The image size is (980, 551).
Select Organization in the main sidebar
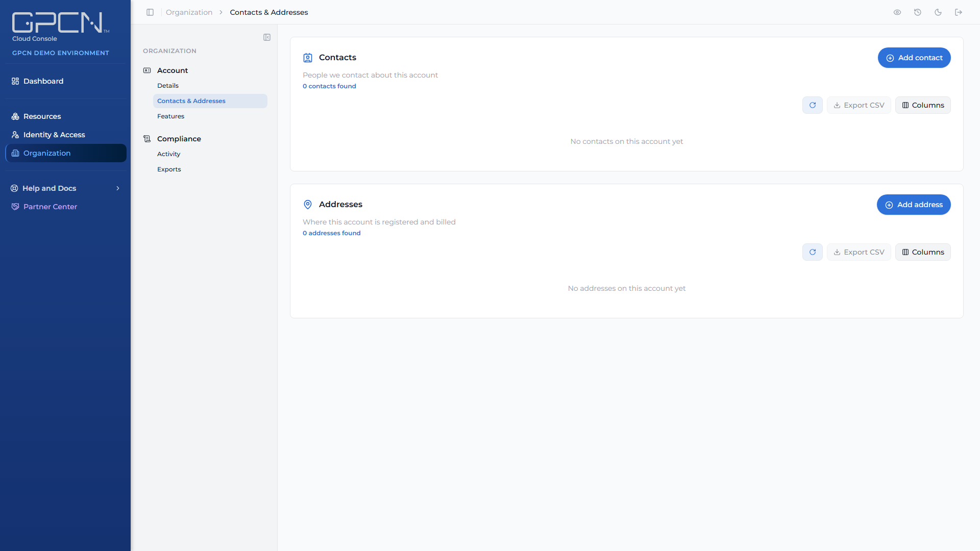point(66,153)
